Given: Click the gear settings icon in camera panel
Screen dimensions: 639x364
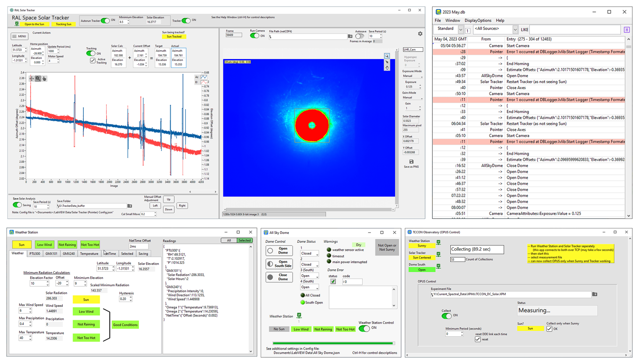Looking at the screenshot, I should [420, 34].
